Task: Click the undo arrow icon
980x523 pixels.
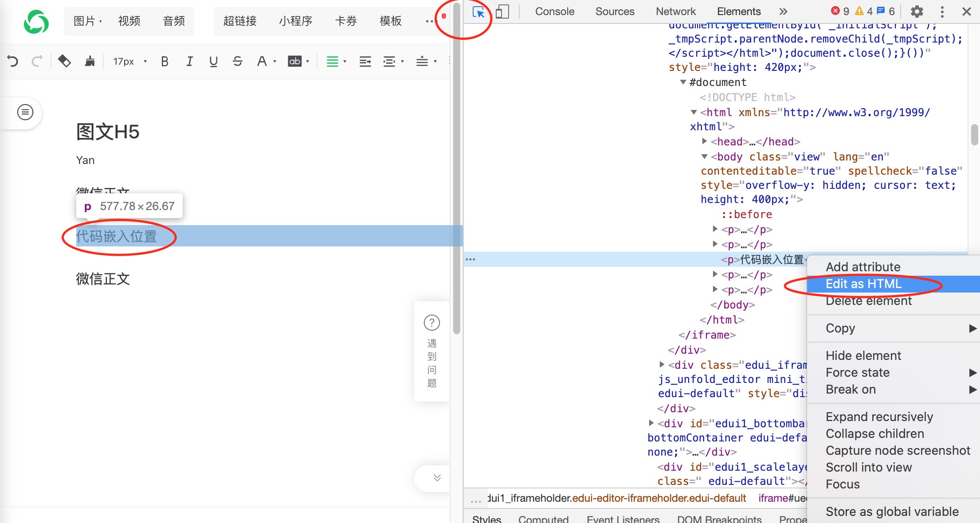Action: [x=13, y=61]
